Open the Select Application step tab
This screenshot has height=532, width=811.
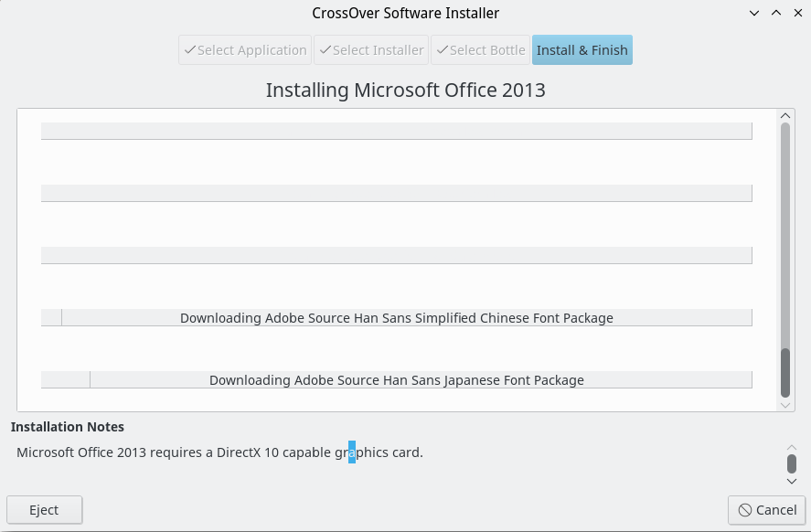[x=245, y=50]
